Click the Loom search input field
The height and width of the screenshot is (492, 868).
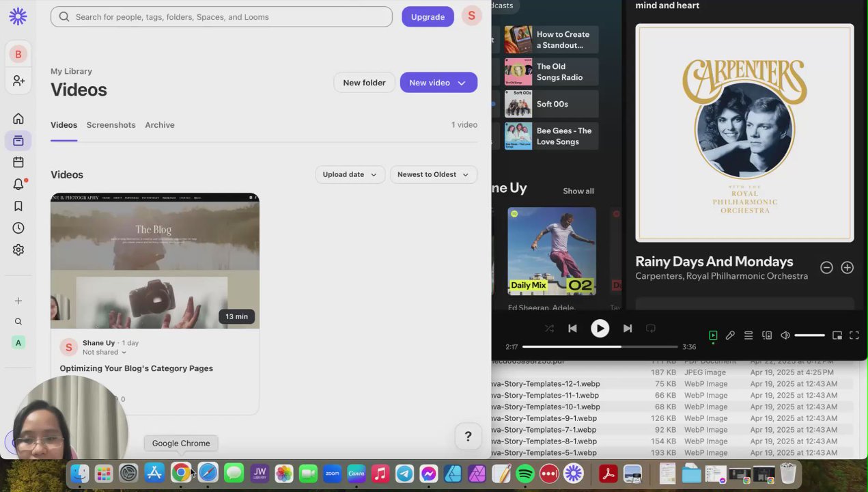point(221,17)
